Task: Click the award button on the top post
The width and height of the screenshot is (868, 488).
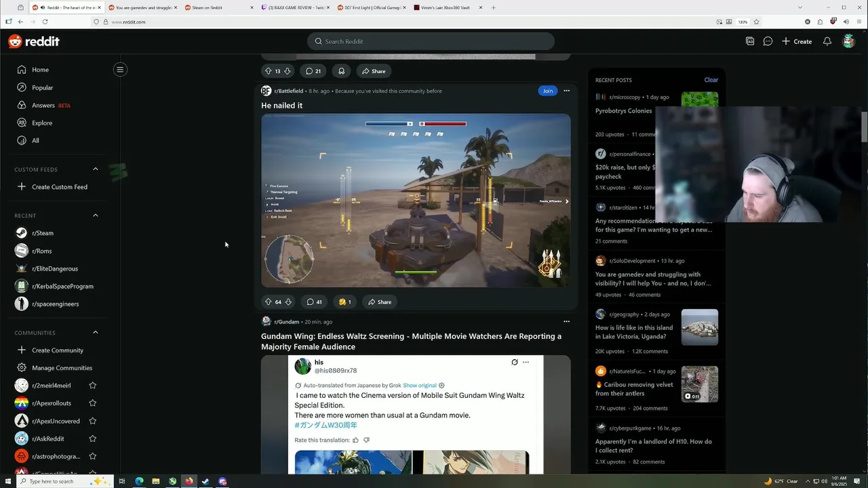Action: [x=341, y=71]
